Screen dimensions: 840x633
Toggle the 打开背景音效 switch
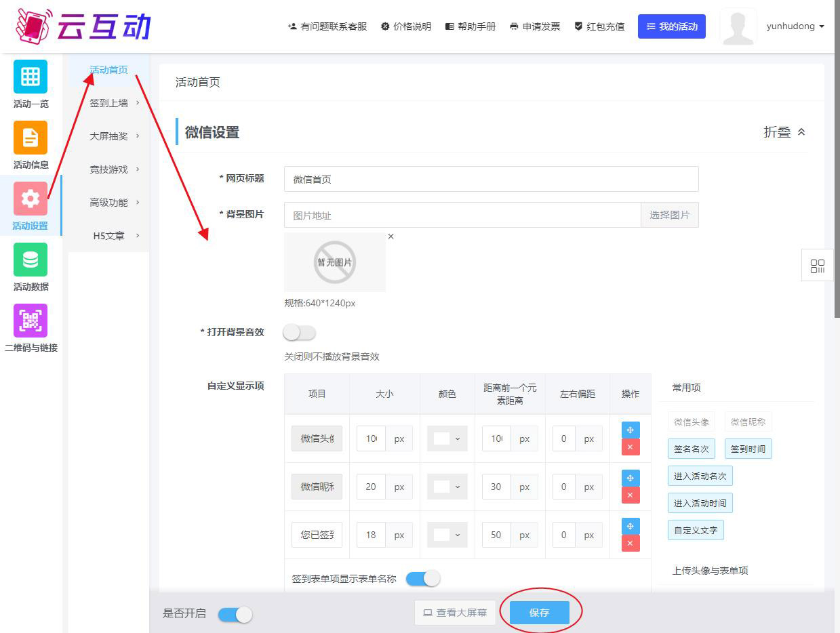coord(300,333)
